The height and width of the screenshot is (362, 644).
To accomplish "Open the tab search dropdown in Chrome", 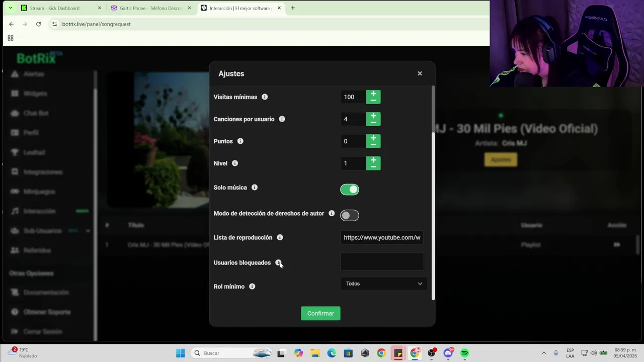I will pyautogui.click(x=11, y=8).
